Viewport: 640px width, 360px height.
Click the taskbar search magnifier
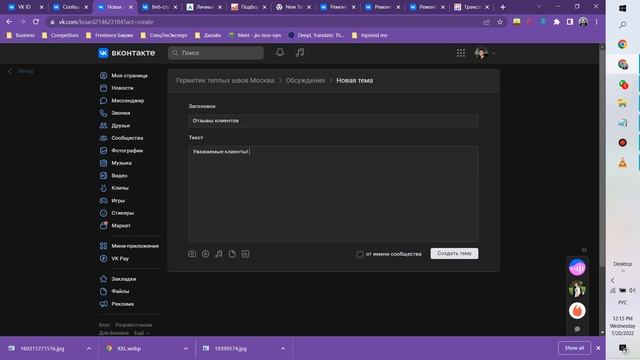[623, 25]
